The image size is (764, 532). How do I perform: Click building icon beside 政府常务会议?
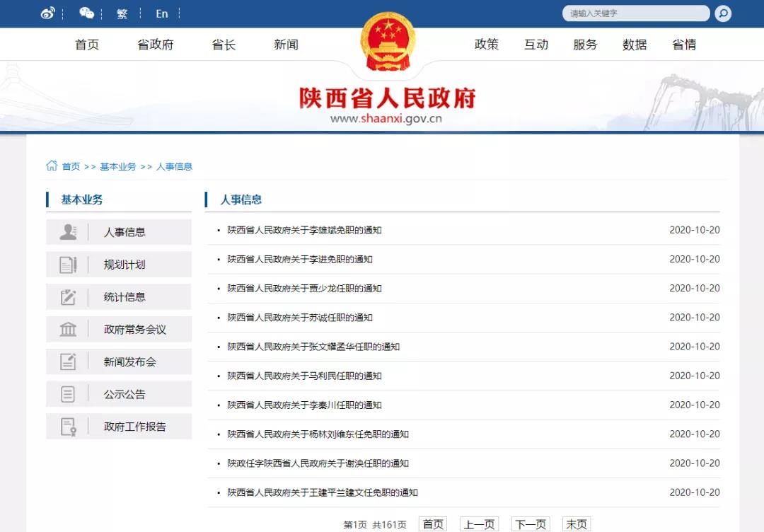tap(68, 330)
